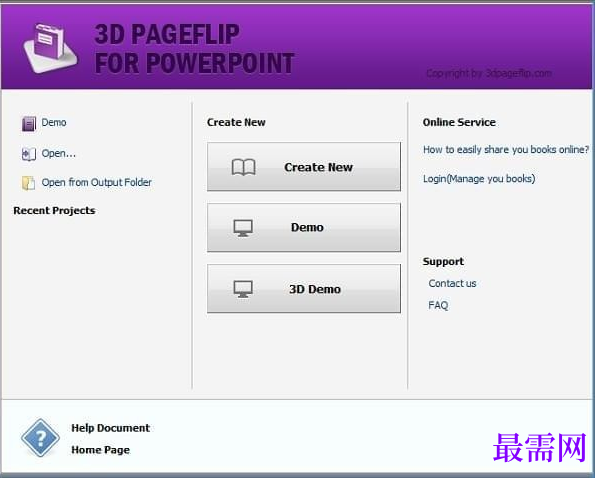Viewport: 605px width, 479px height.
Task: Click the monitor icon on Demo button
Action: point(243,228)
